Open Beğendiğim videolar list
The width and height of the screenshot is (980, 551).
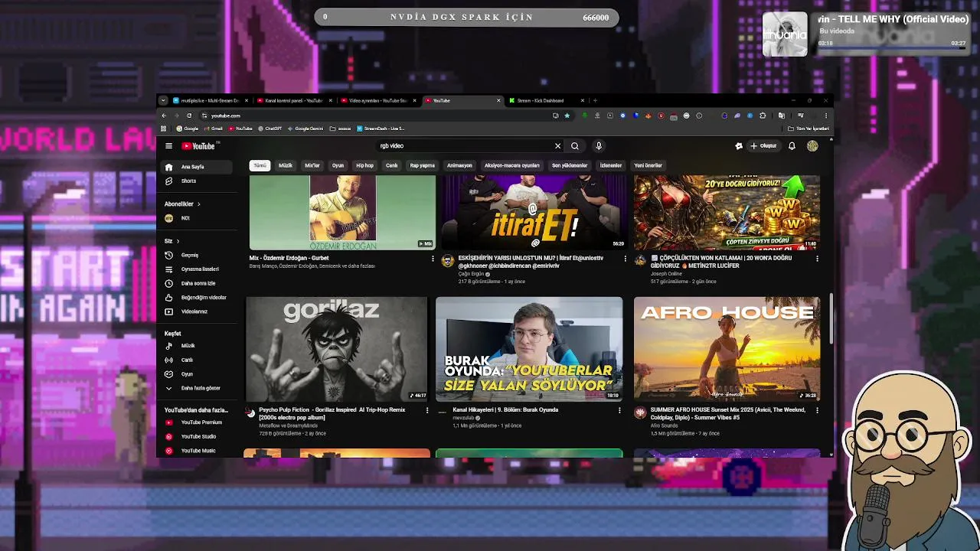pos(198,298)
